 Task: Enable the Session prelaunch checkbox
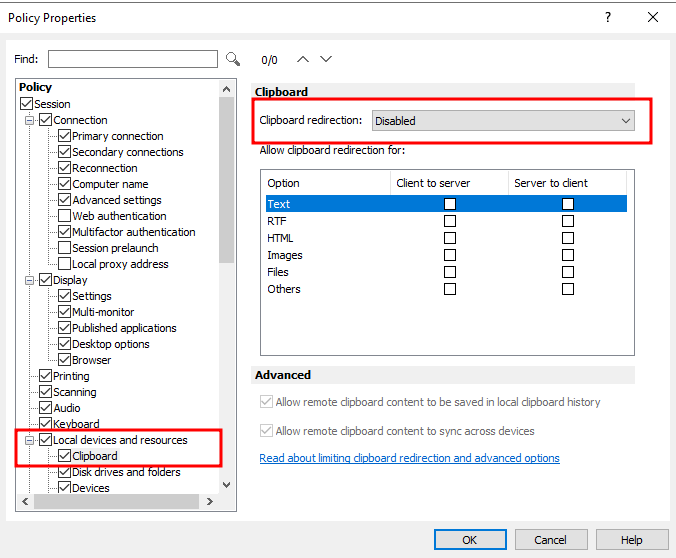(65, 248)
